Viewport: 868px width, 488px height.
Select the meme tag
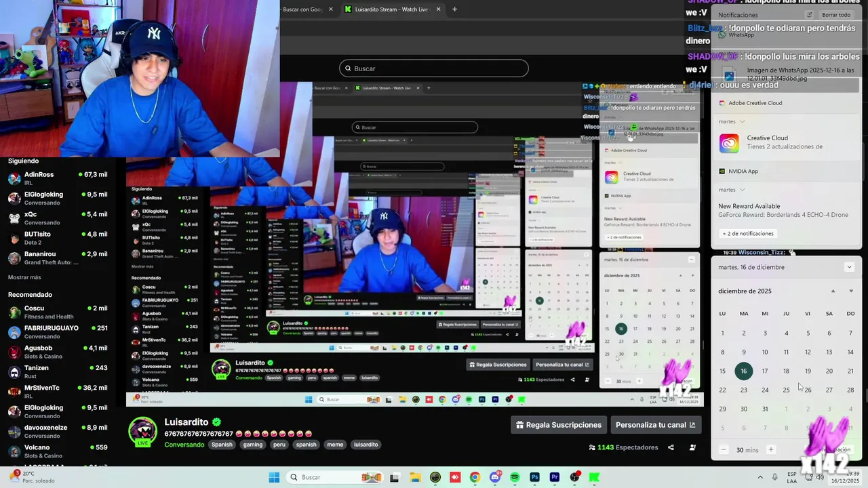335,445
